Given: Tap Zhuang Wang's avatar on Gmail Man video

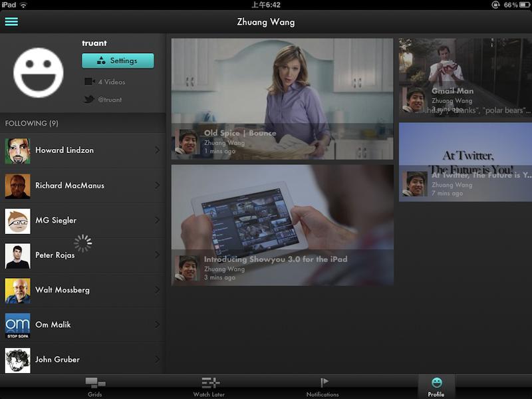Looking at the screenshot, I should pos(414,99).
